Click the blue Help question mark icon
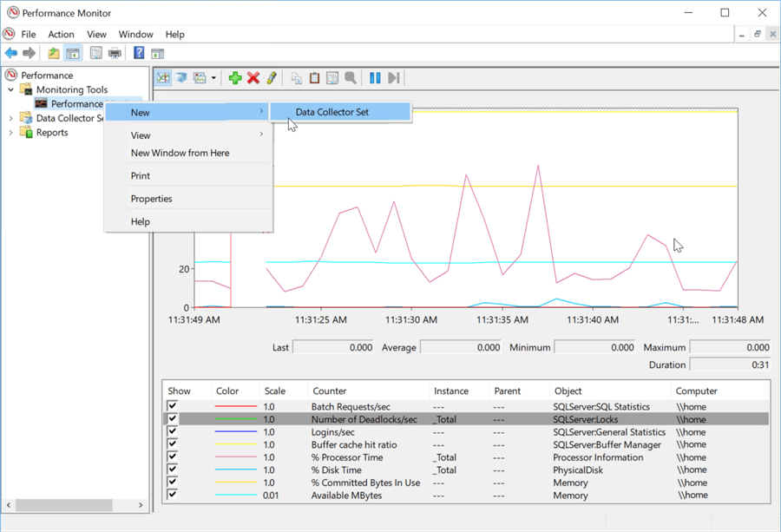Image resolution: width=781 pixels, height=532 pixels. (139, 53)
